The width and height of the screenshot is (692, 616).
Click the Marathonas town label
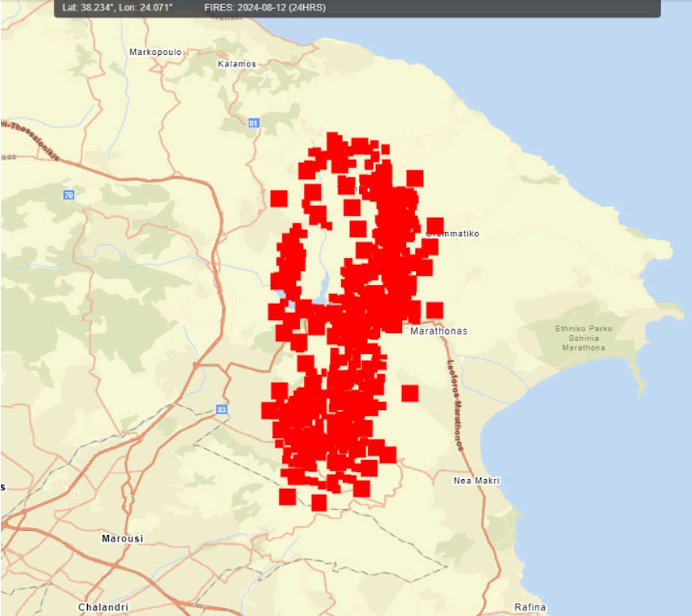click(439, 331)
